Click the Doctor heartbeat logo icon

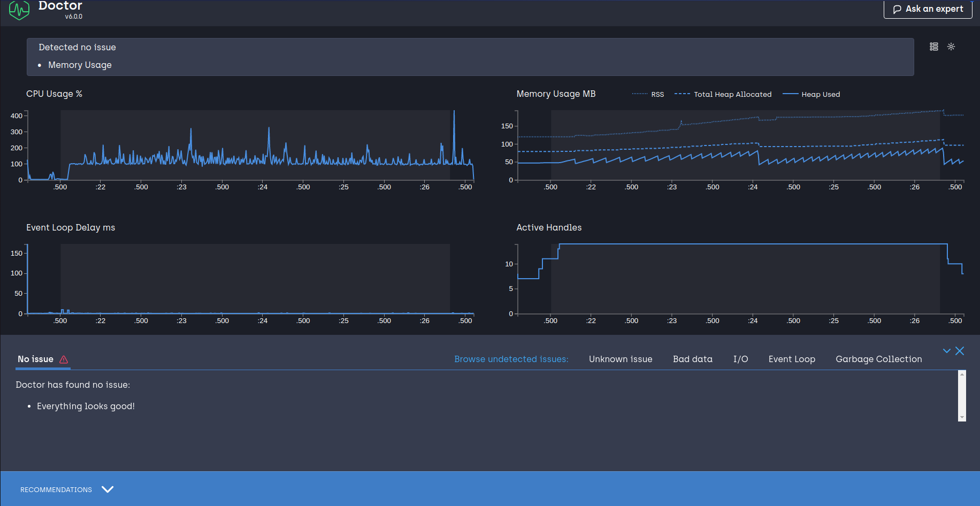[x=19, y=10]
